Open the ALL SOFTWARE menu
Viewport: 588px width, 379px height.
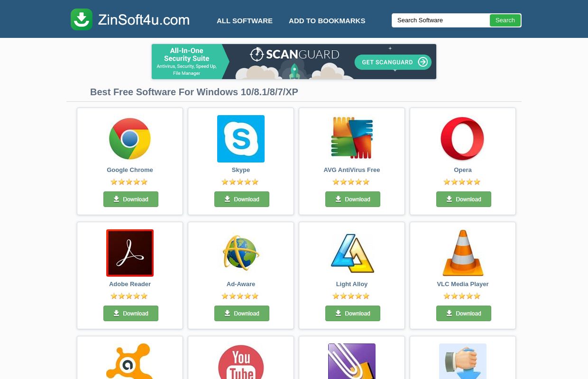coord(244,20)
